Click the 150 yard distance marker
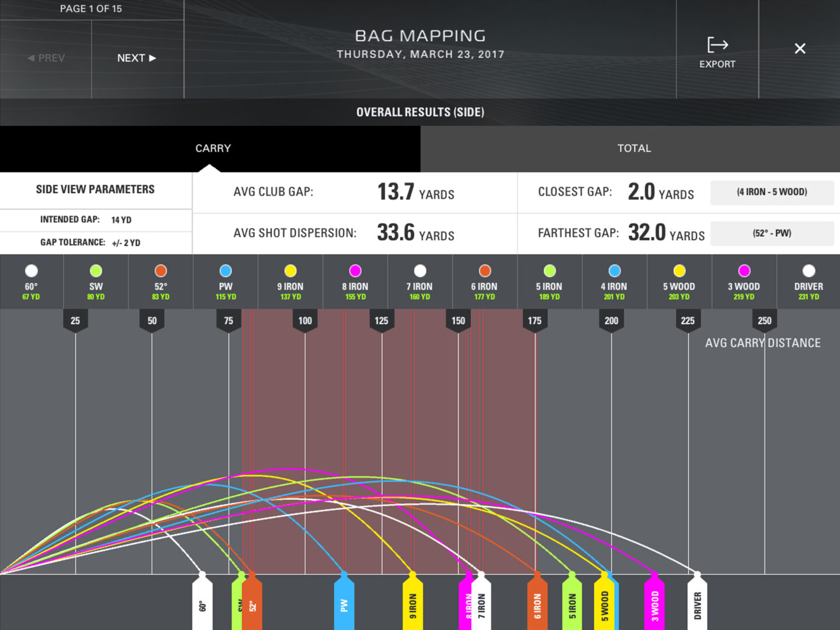Image resolution: width=840 pixels, height=630 pixels. [459, 321]
